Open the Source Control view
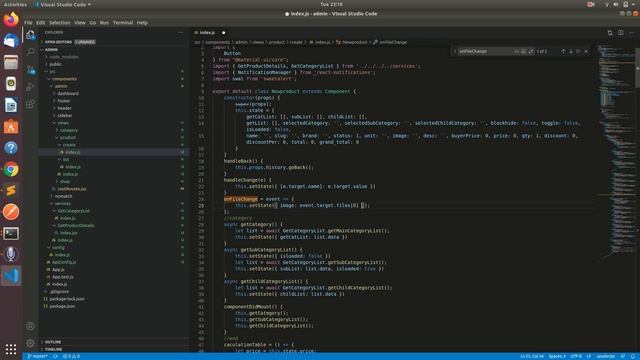The image size is (640, 360). [x=30, y=70]
